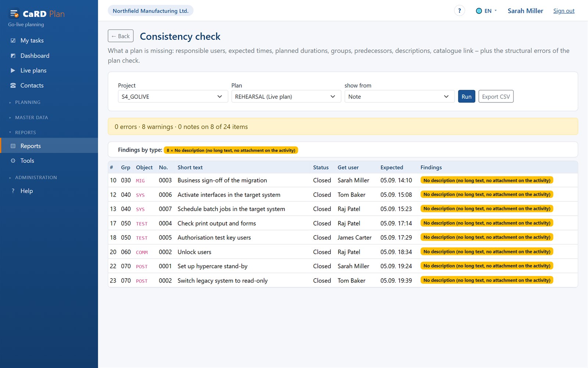The image size is (588, 368).
Task: Click the Help question mark icon in sidebar
Action: (13, 191)
